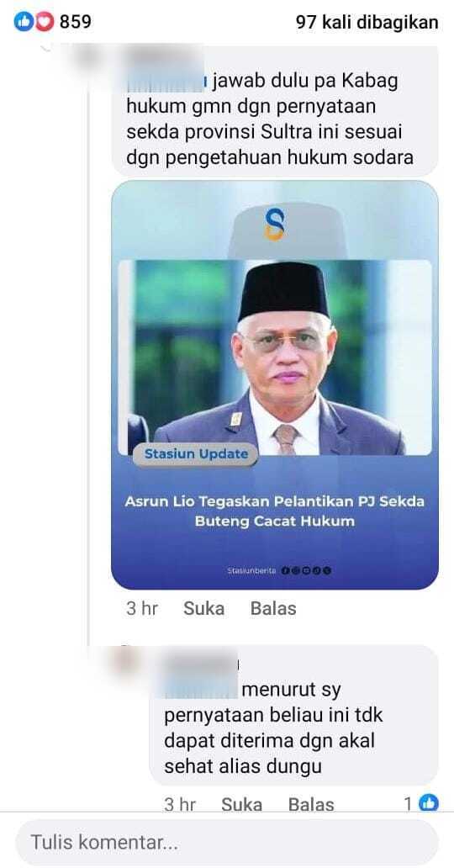This screenshot has width=454, height=868.
Task: Click the red heart reaction icon beside 859
Action: pos(44,22)
